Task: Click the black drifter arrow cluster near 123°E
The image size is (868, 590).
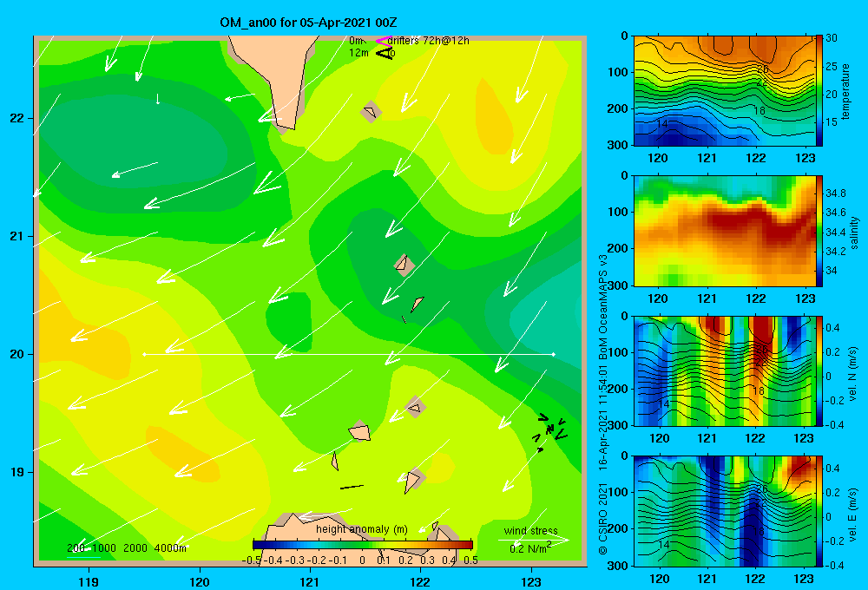Action: [x=551, y=432]
